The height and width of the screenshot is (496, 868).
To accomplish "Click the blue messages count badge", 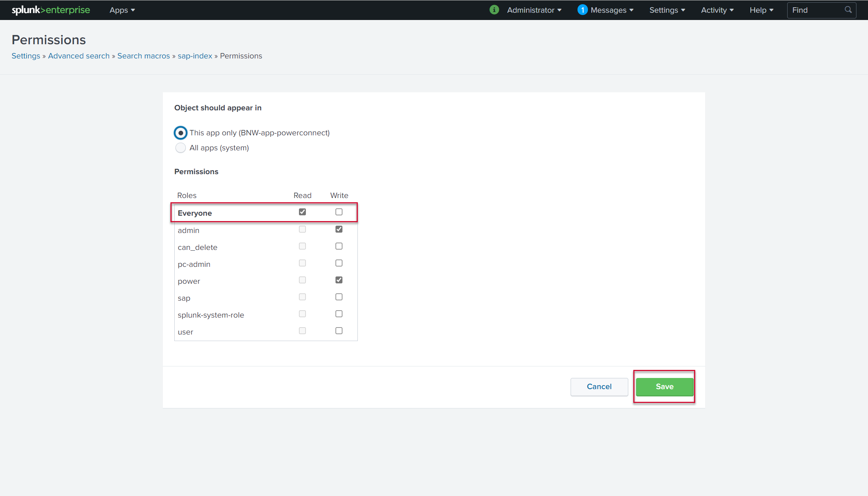I will 583,10.
